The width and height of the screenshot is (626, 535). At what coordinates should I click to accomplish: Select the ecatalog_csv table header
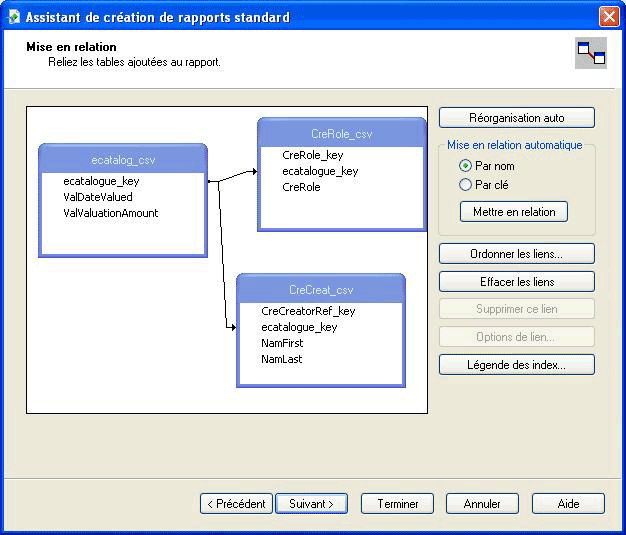click(123, 160)
